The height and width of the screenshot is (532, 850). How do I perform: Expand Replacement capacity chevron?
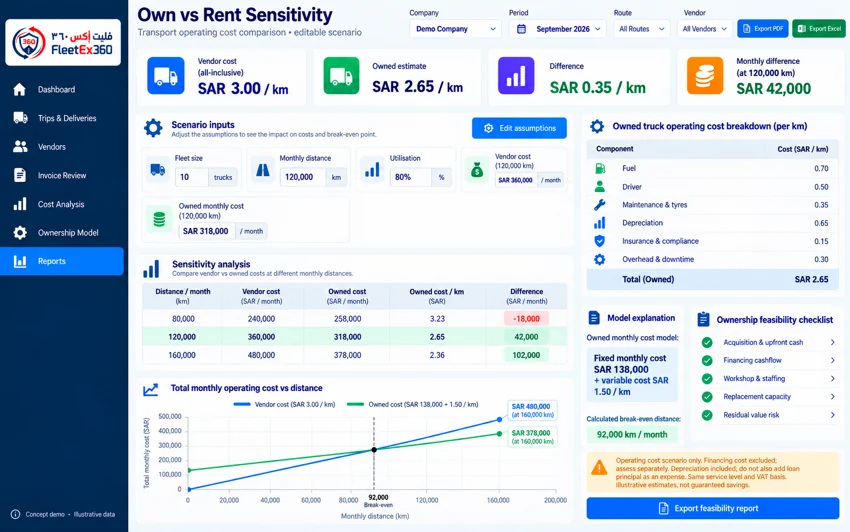[833, 396]
